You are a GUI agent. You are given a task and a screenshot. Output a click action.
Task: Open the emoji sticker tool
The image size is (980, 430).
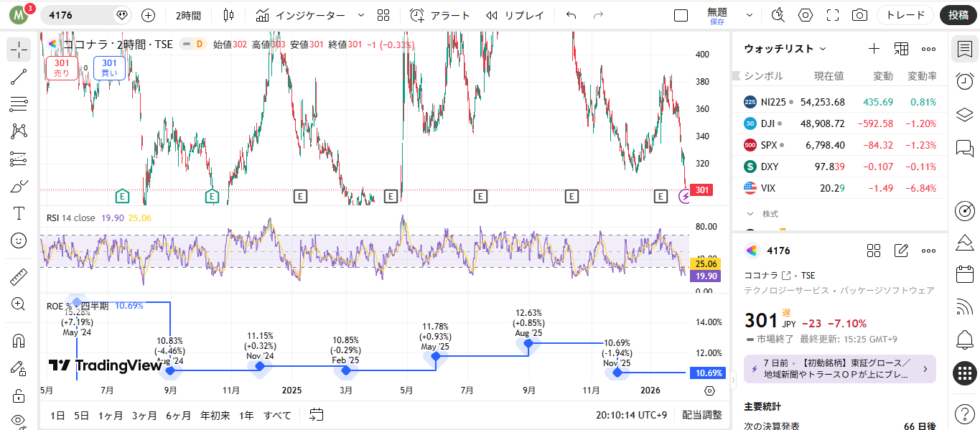coord(19,240)
